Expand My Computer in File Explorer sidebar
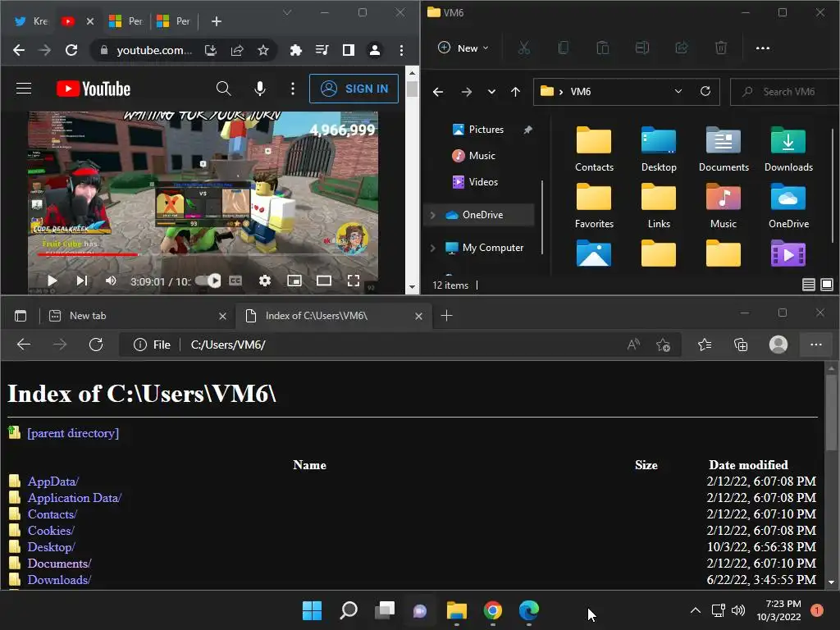 [432, 248]
